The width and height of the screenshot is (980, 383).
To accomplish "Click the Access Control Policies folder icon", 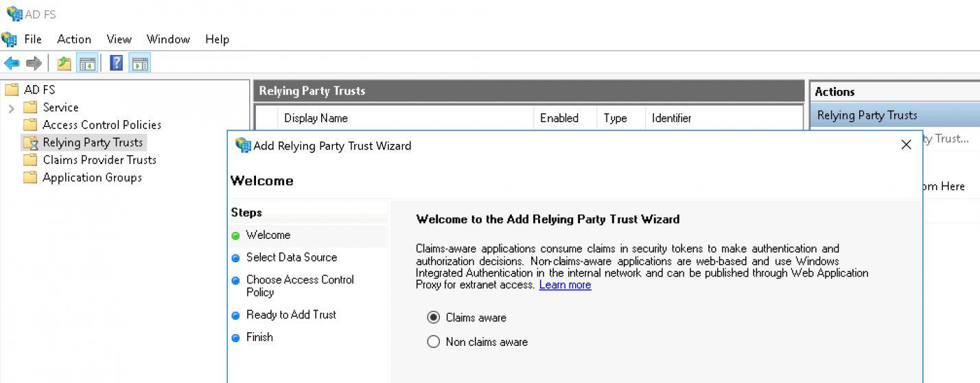I will click(30, 125).
